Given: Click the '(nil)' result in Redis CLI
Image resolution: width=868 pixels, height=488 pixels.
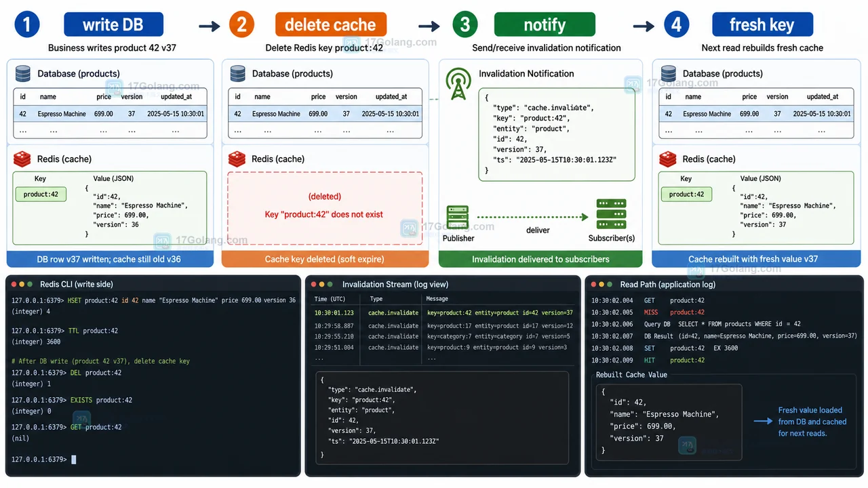Looking at the screenshot, I should pyautogui.click(x=20, y=439).
